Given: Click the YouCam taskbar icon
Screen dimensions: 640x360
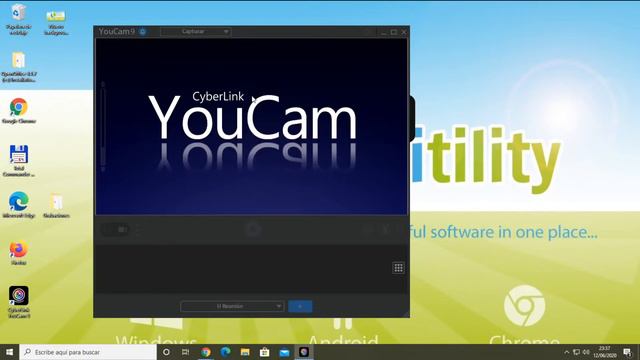Looking at the screenshot, I should 304,352.
